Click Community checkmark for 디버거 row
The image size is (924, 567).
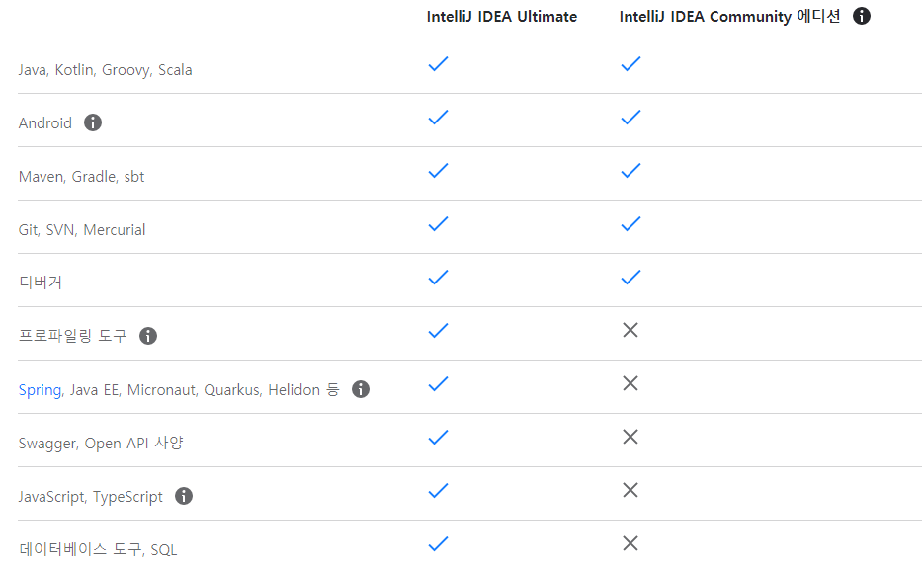[630, 277]
